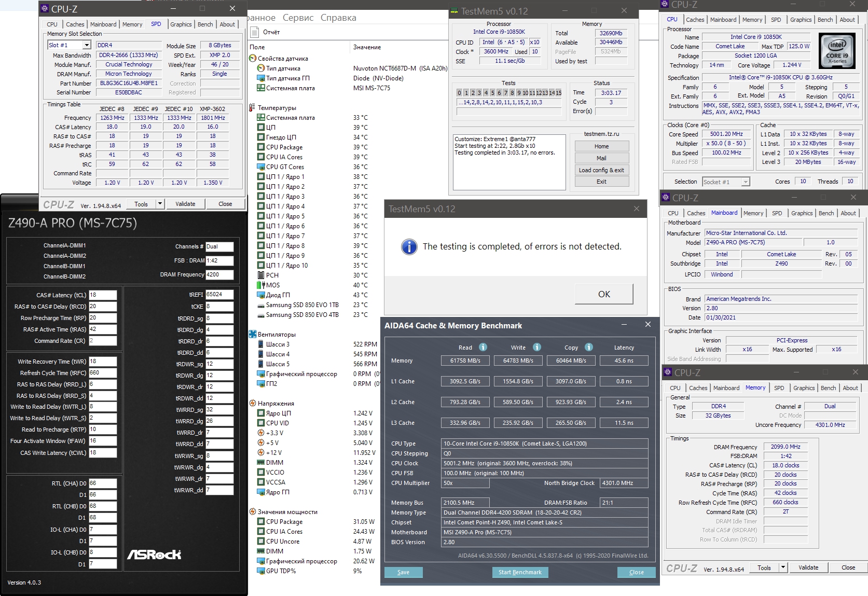The image size is (868, 596).
Task: Click the Вентиляторы fan section icon
Action: [x=253, y=335]
